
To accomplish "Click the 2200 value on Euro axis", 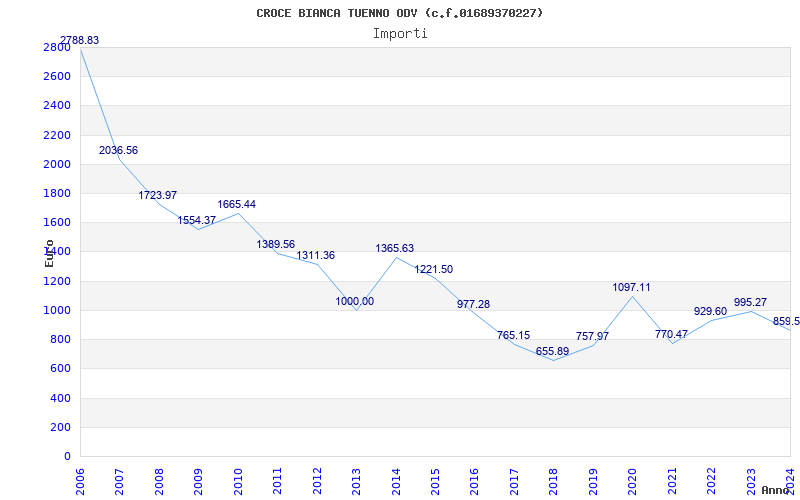I will [x=57, y=135].
